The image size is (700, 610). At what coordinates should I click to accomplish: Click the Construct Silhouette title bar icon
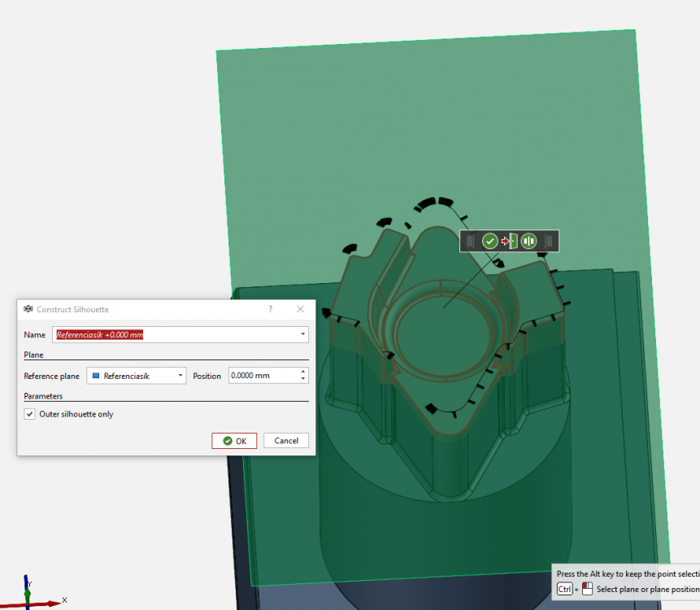coord(28,309)
